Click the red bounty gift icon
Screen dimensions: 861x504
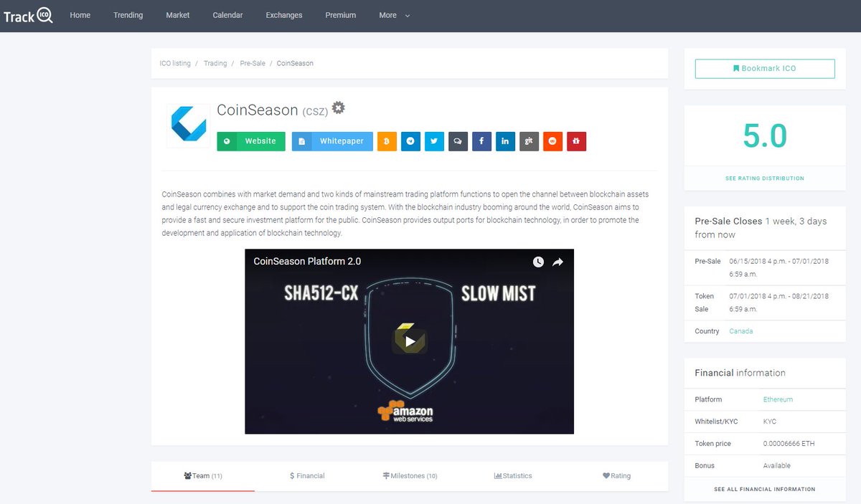click(576, 141)
